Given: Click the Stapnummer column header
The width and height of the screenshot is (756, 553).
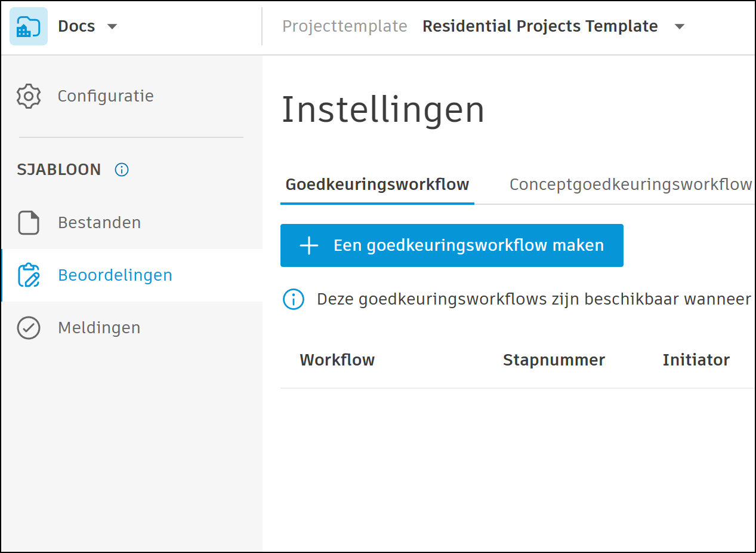Looking at the screenshot, I should click(x=554, y=360).
